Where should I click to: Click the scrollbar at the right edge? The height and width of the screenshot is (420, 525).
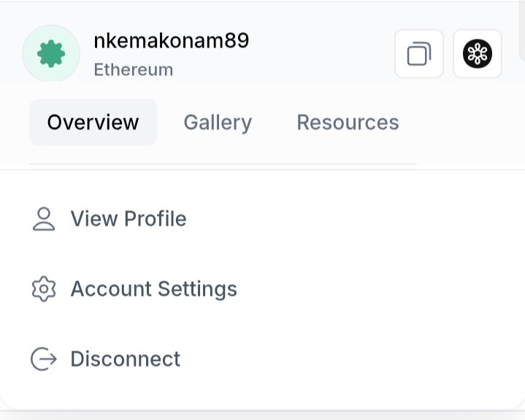(521, 30)
